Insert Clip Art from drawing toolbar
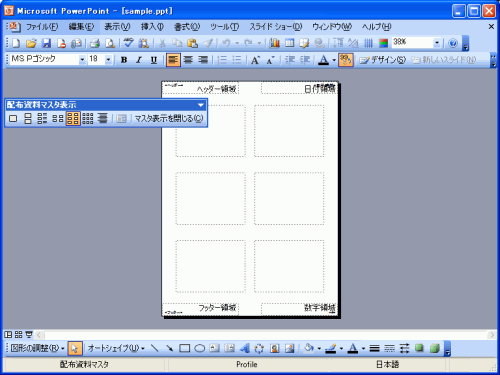This screenshot has width=500, height=375. pos(275,348)
